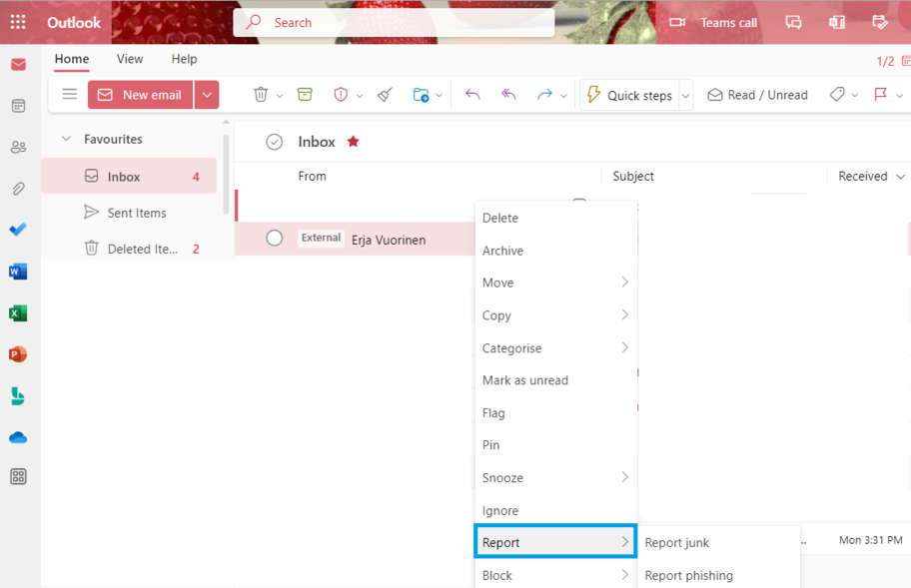Screen dimensions: 911x588
Task: Click the Reply all arrow icon
Action: (508, 95)
